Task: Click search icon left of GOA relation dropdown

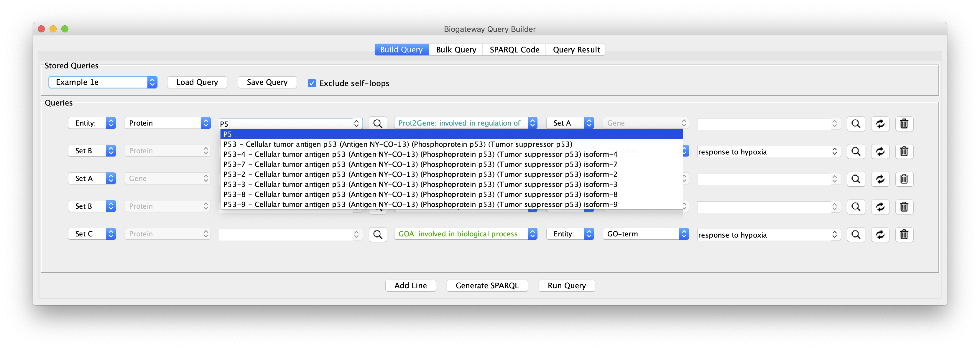Action: point(377,235)
